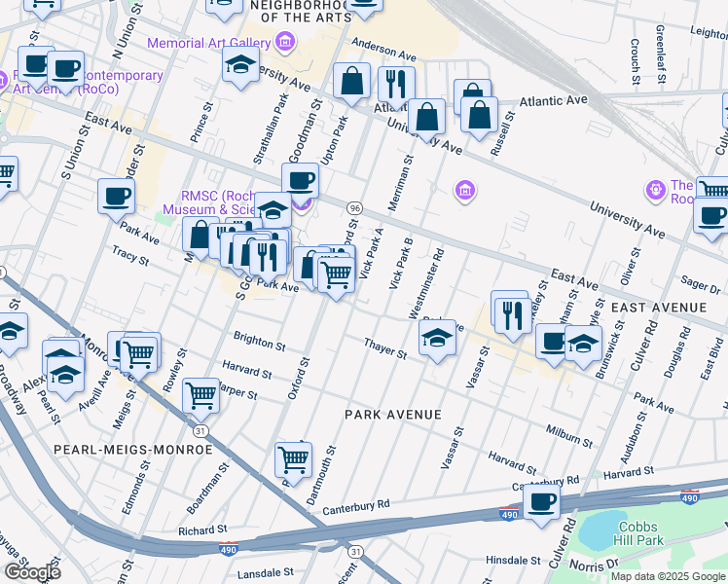Viewport: 728px width, 584px height.
Task: Click the graduation cap marker above Thayer St
Action: click(x=437, y=340)
